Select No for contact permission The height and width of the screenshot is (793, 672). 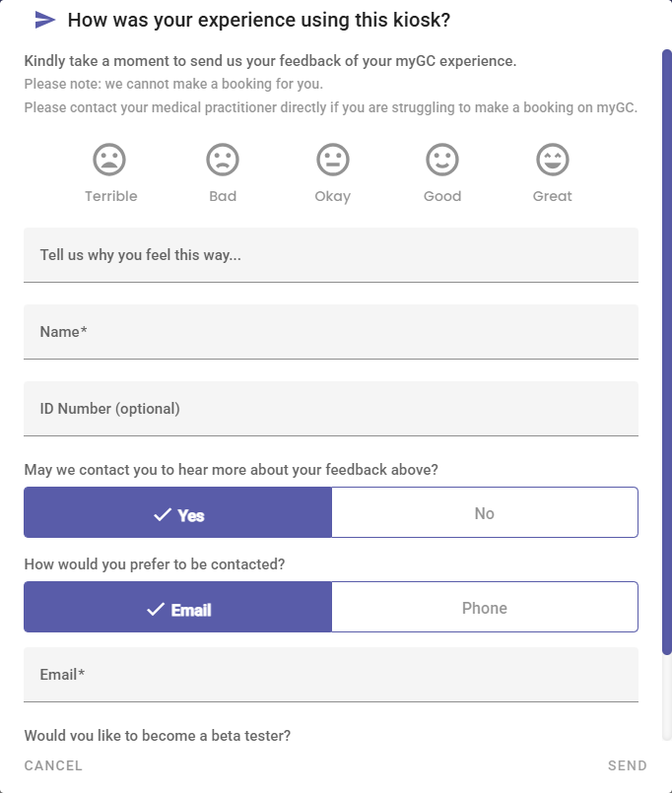(x=485, y=512)
